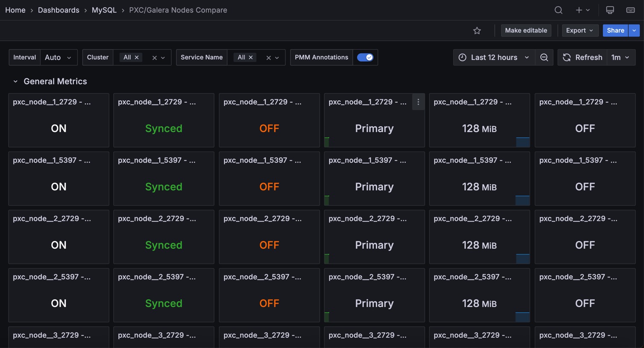This screenshot has height=348, width=644.
Task: Open the Interval Auto dropdown
Action: tap(59, 58)
